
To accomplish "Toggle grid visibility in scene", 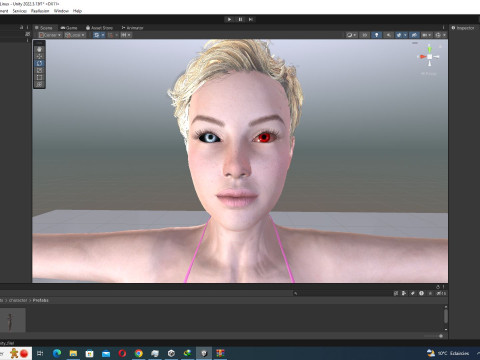I will tap(97, 35).
